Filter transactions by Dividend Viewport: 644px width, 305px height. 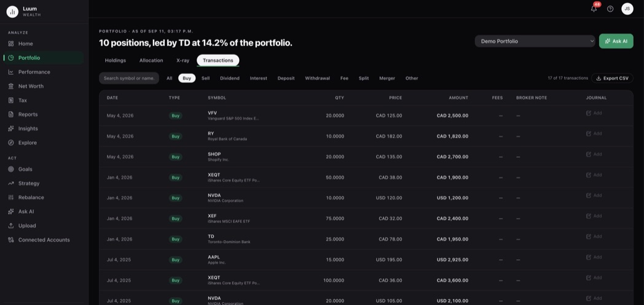(230, 79)
